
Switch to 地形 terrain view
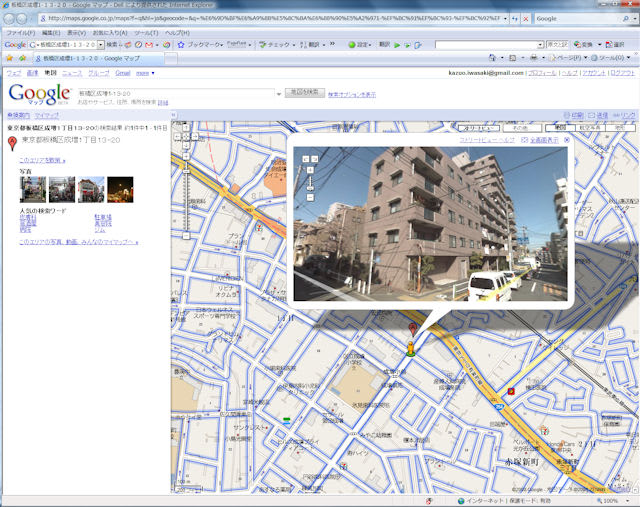(x=620, y=128)
